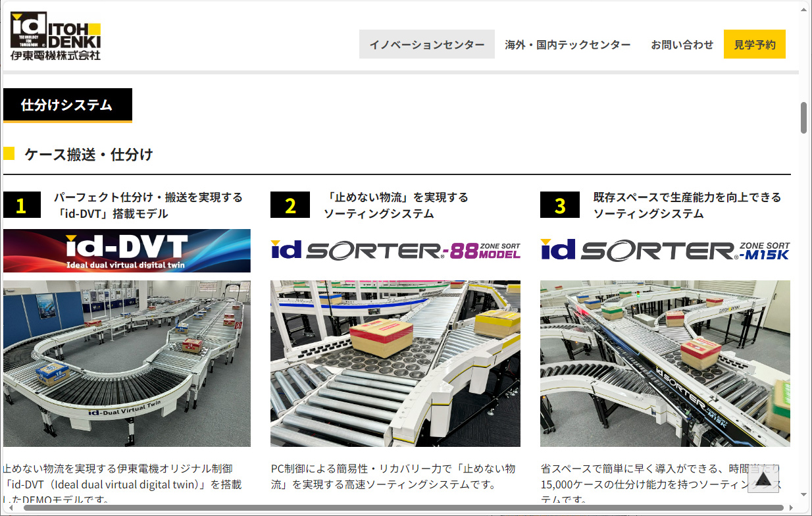
Task: Go to the お問い合わせ contact page
Action: 682,45
